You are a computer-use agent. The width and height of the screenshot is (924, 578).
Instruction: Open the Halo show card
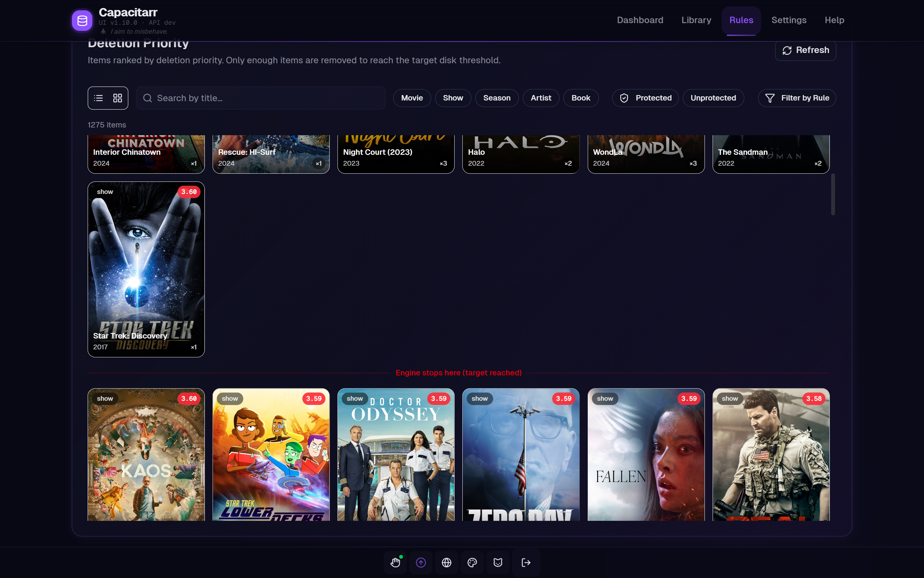pos(521,154)
